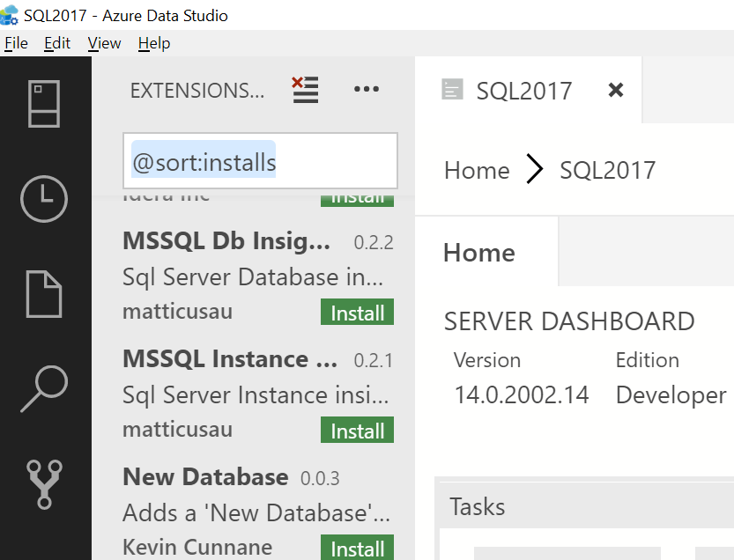
Task: Open the Help menu
Action: (154, 43)
